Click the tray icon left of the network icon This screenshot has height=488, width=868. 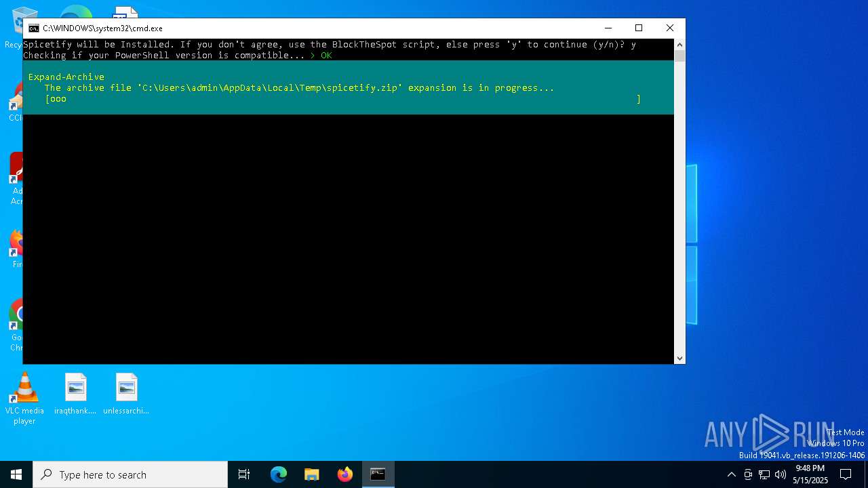click(748, 474)
